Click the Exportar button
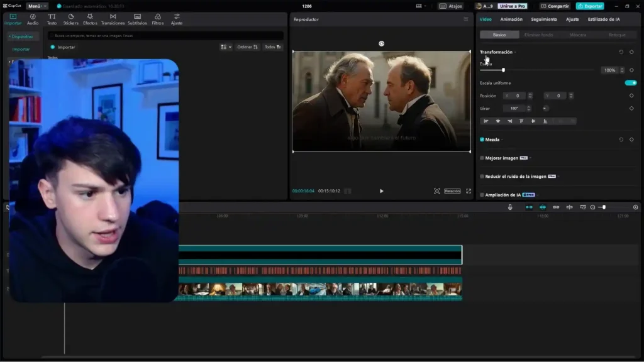Screen dimensions: 644x362 tap(589, 5)
